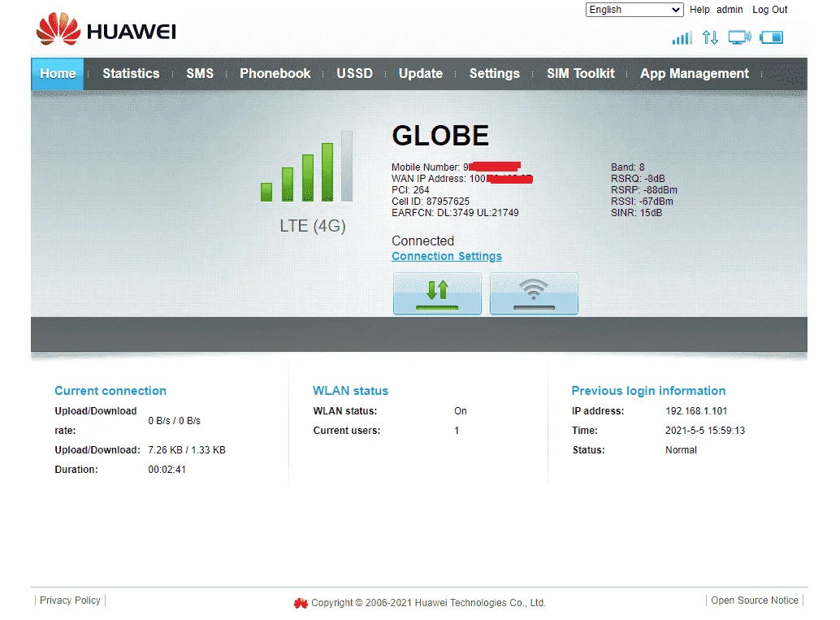Click the GLOBE operator name

440,136
